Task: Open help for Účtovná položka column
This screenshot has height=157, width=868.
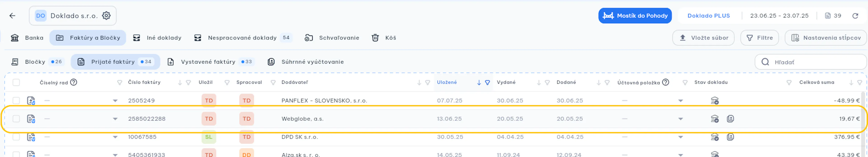Action: [x=665, y=82]
